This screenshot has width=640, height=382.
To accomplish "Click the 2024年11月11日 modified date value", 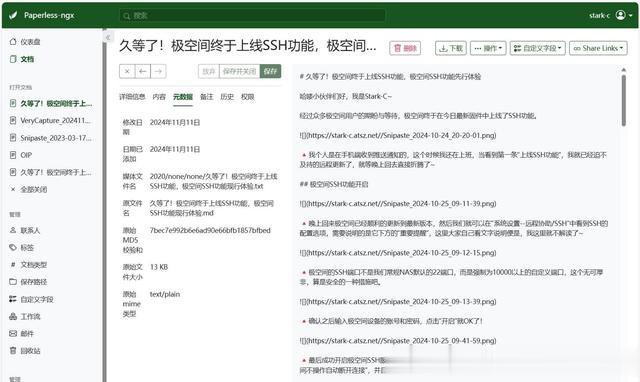I will (175, 122).
